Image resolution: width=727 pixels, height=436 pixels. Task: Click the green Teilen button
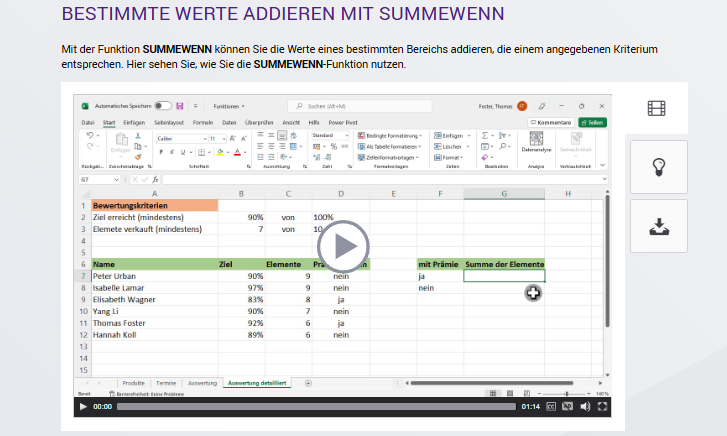[593, 122]
